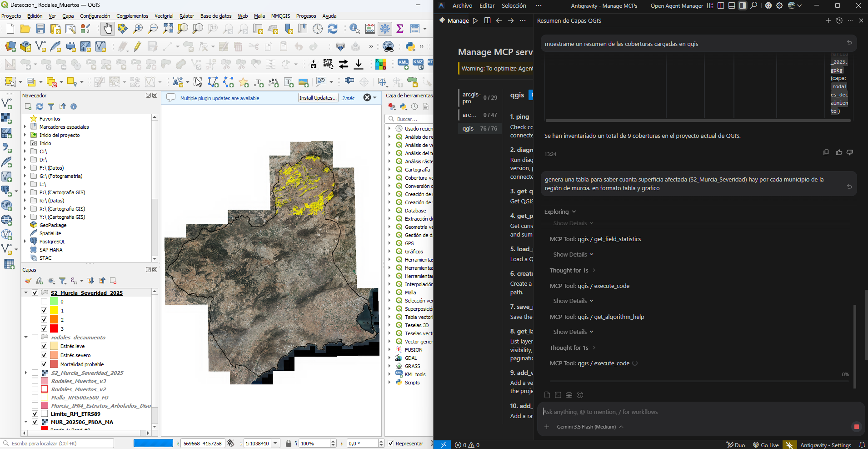Filter legend in the Capas toolbar
Viewport: 868px width, 449px height.
click(63, 281)
